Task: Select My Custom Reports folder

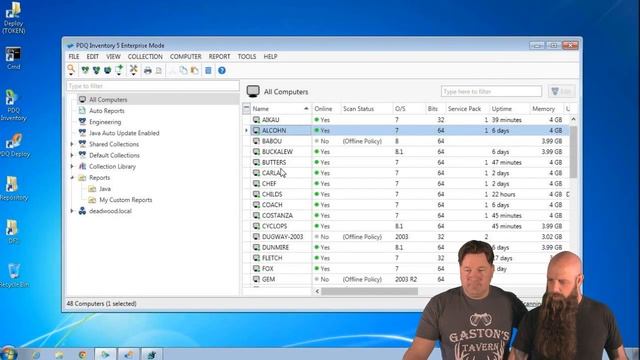Action: click(x=126, y=200)
